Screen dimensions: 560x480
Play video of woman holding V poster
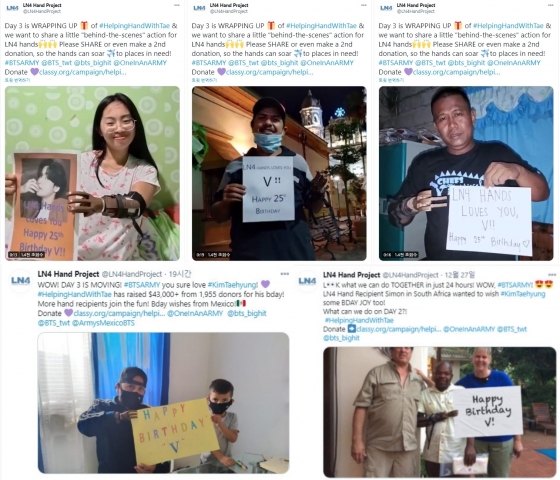pos(92,173)
